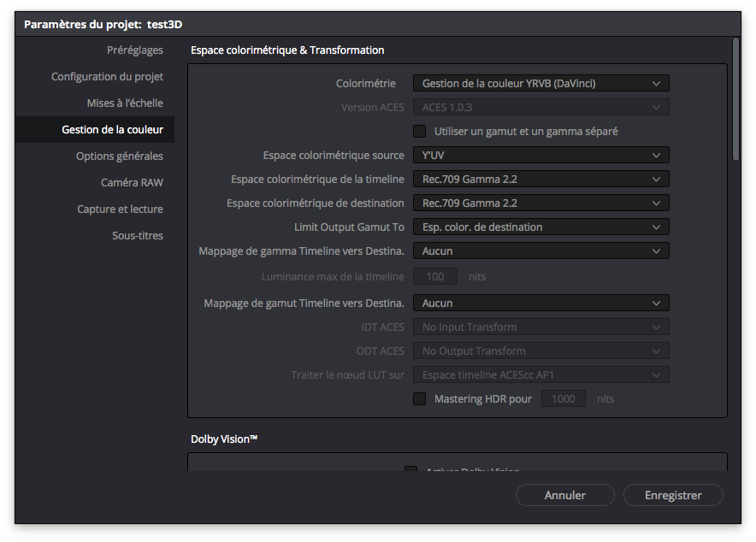Select Mises à l'échelle in sidebar
756x542 pixels.
tap(124, 103)
